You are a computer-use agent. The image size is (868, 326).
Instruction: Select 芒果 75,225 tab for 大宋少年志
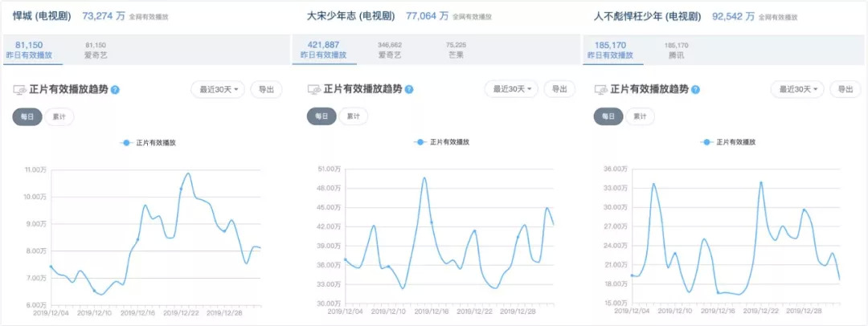point(457,50)
